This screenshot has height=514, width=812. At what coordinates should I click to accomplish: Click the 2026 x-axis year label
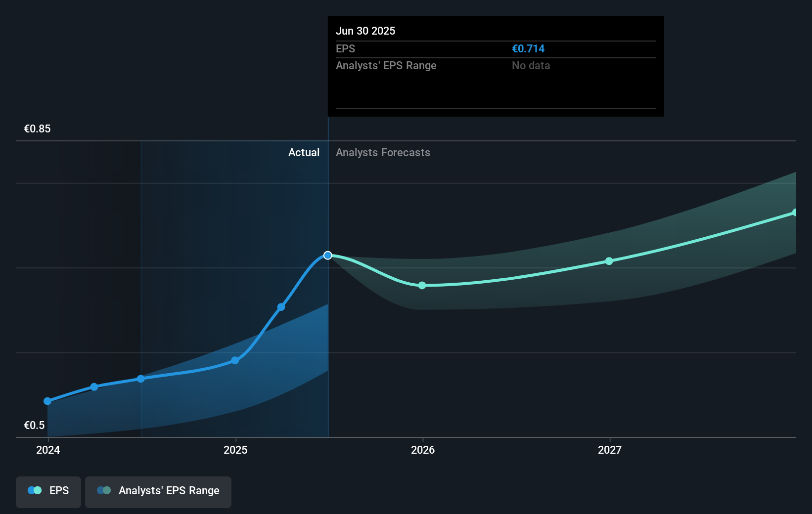click(x=423, y=450)
